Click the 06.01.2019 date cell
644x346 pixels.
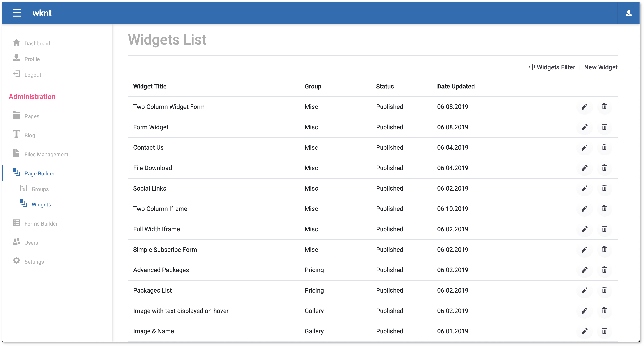453,331
